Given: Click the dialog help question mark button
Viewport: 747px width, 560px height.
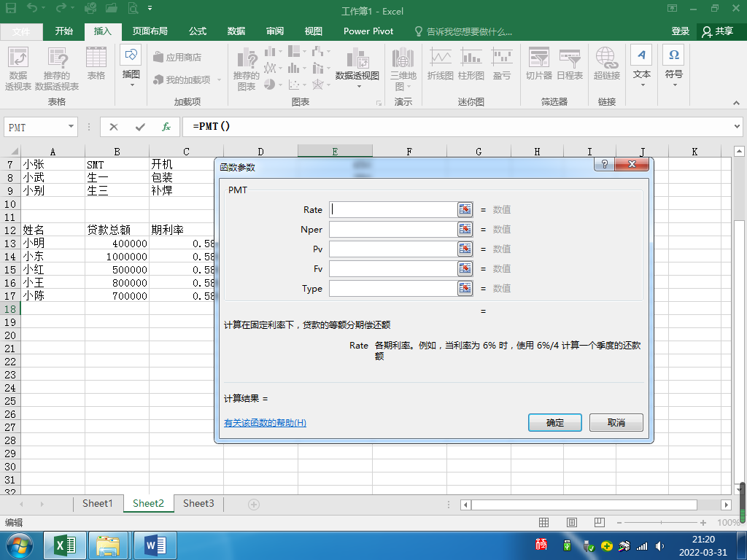Looking at the screenshot, I should (604, 164).
